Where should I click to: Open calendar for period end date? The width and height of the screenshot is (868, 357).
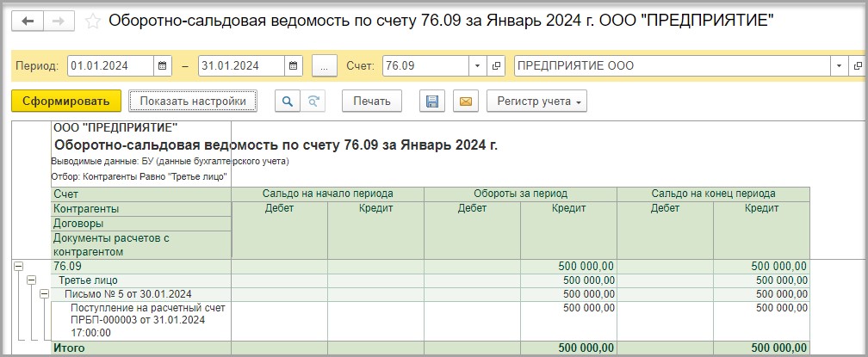click(294, 66)
